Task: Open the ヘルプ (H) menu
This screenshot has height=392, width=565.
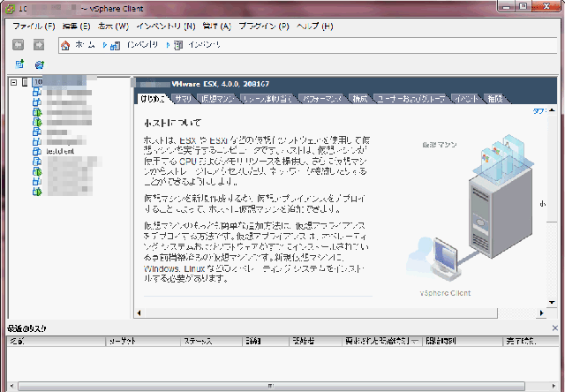Action: click(314, 26)
